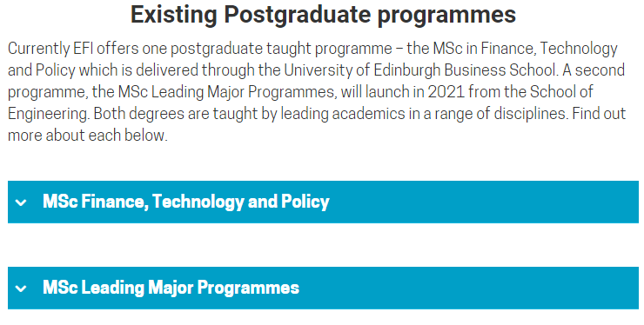This screenshot has height=325, width=644.
Task: Click empty right area of Finance, Technology accordion bar
Action: pyautogui.click(x=484, y=202)
